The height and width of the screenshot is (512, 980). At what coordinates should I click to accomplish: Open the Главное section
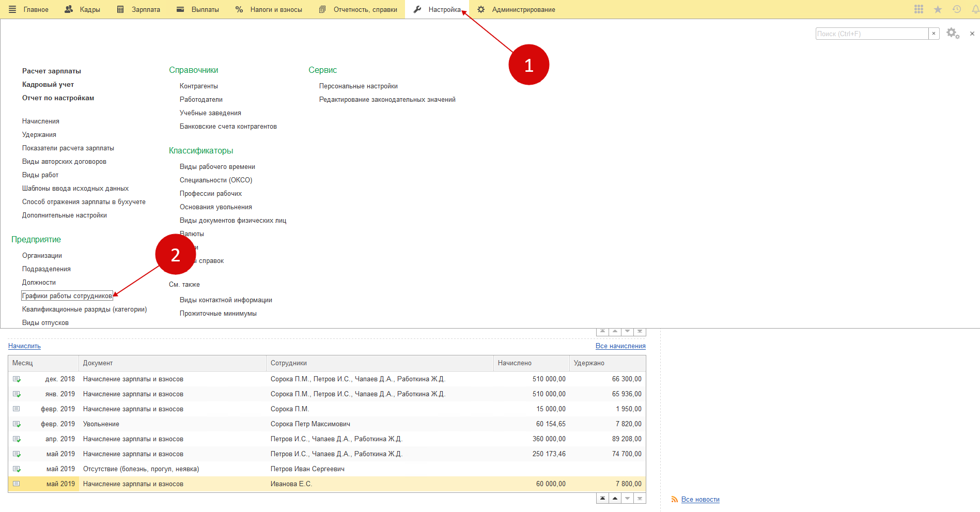(x=36, y=9)
